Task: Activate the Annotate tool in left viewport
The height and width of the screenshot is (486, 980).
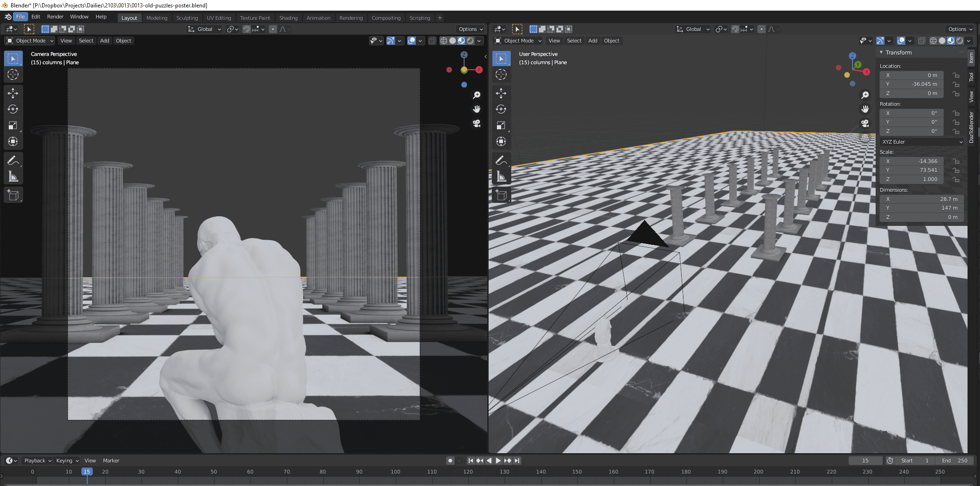Action: coord(13,160)
